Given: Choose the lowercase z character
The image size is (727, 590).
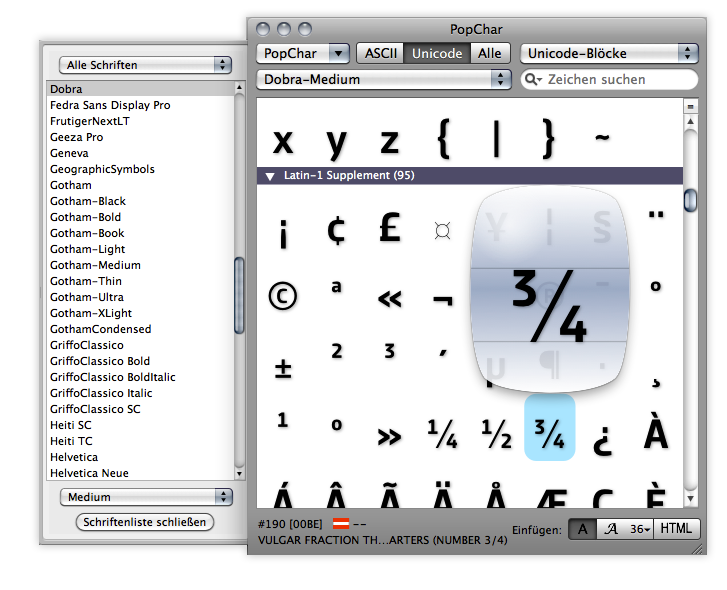Looking at the screenshot, I should 389,141.
